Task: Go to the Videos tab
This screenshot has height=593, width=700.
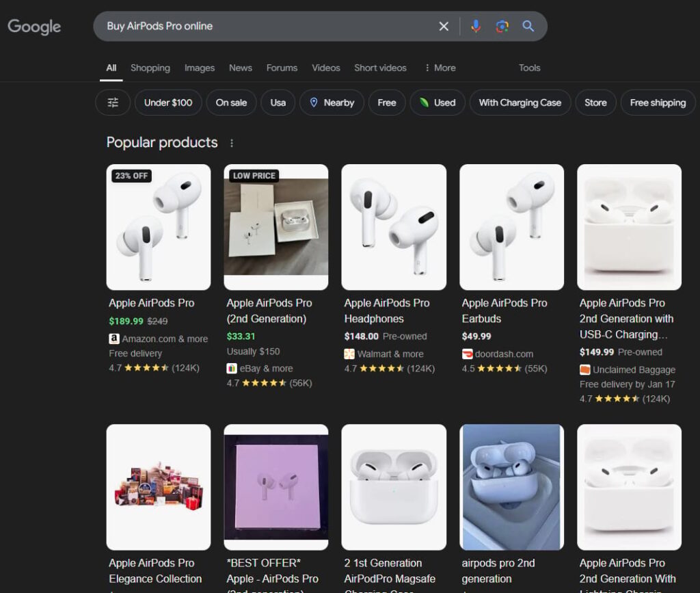Action: tap(326, 68)
